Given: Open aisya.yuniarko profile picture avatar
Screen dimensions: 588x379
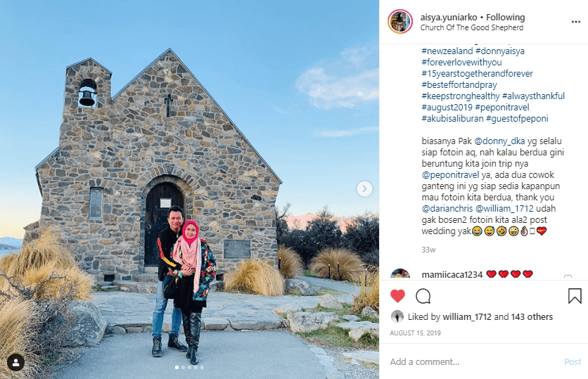Looking at the screenshot, I should [400, 22].
